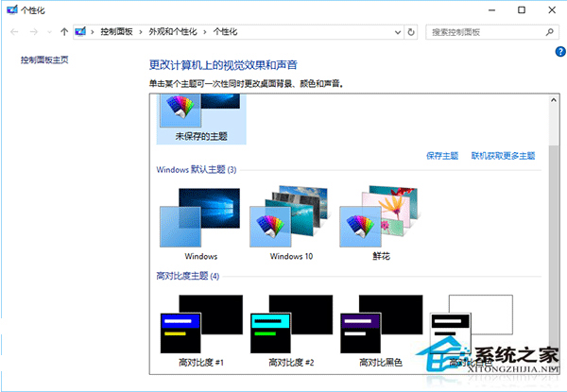Maximize the 个性化 window

tap(522, 10)
